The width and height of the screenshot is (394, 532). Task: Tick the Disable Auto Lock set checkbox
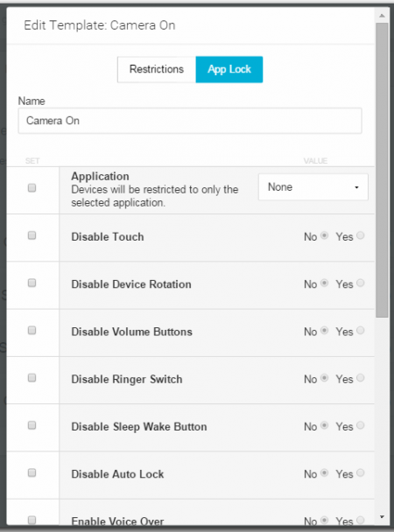point(32,472)
